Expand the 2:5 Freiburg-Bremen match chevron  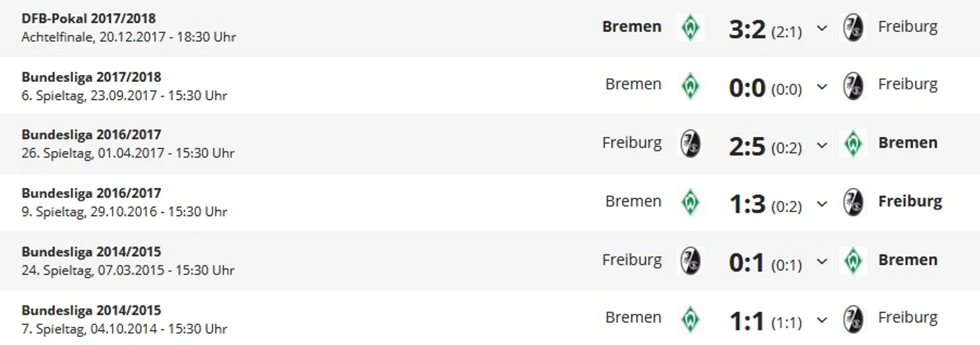point(822,146)
